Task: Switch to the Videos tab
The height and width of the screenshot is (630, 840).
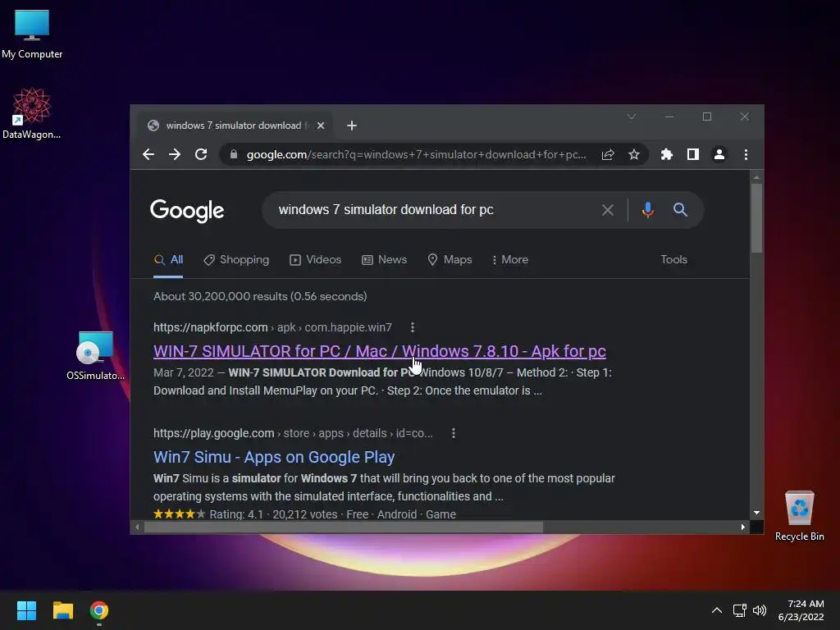Action: coord(315,260)
